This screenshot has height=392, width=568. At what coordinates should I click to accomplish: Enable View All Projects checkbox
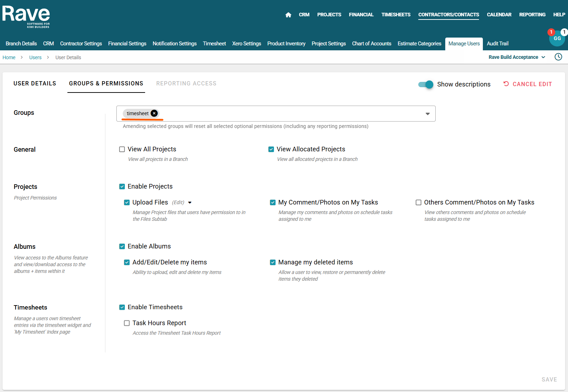122,149
